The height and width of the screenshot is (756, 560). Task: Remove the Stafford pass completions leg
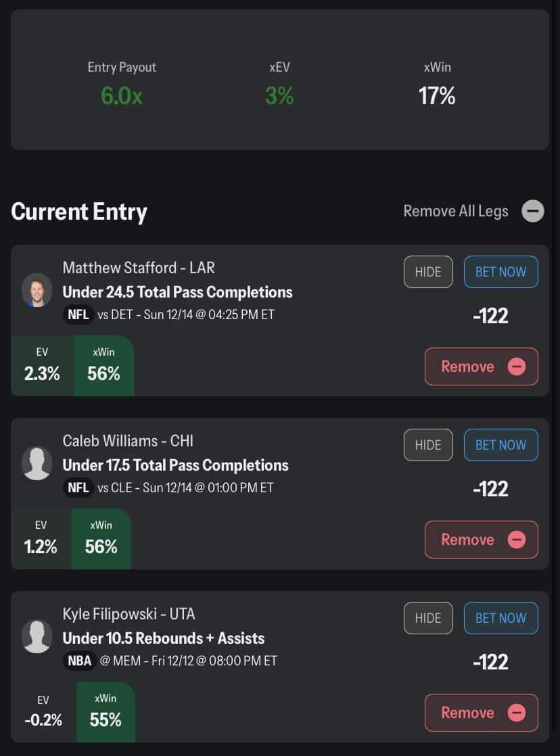tap(481, 367)
